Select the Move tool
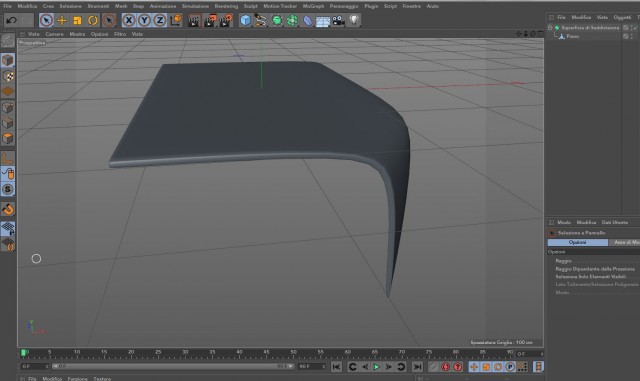 [x=62, y=20]
